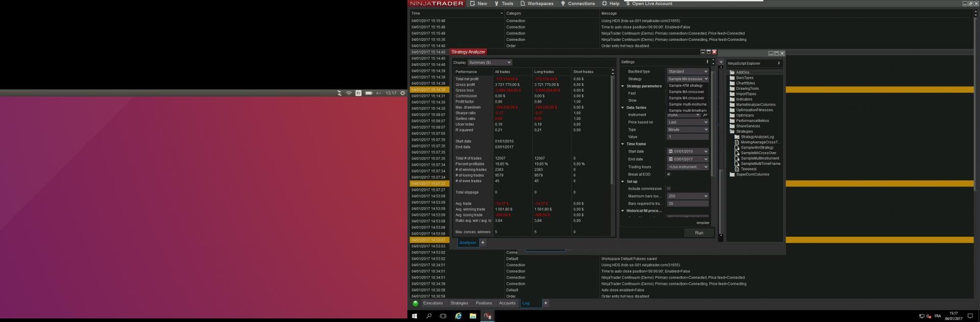
Task: Click Ubuntu sound volume indicator
Action: click(x=379, y=93)
